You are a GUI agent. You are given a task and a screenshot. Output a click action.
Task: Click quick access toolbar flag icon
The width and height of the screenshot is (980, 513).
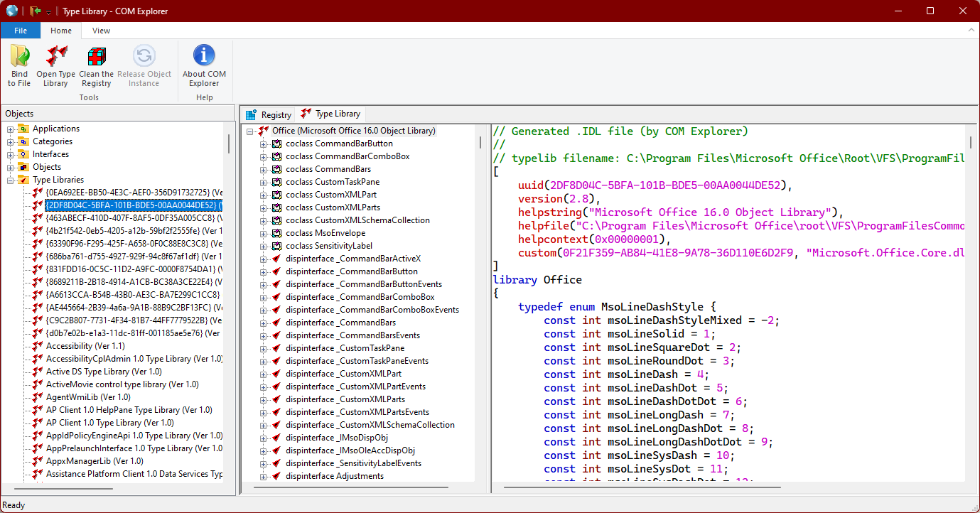36,11
